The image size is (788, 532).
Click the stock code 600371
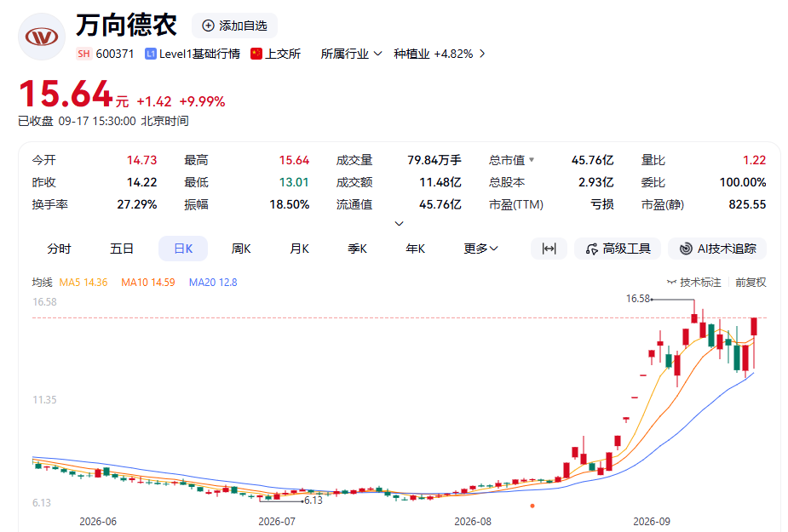pyautogui.click(x=115, y=54)
